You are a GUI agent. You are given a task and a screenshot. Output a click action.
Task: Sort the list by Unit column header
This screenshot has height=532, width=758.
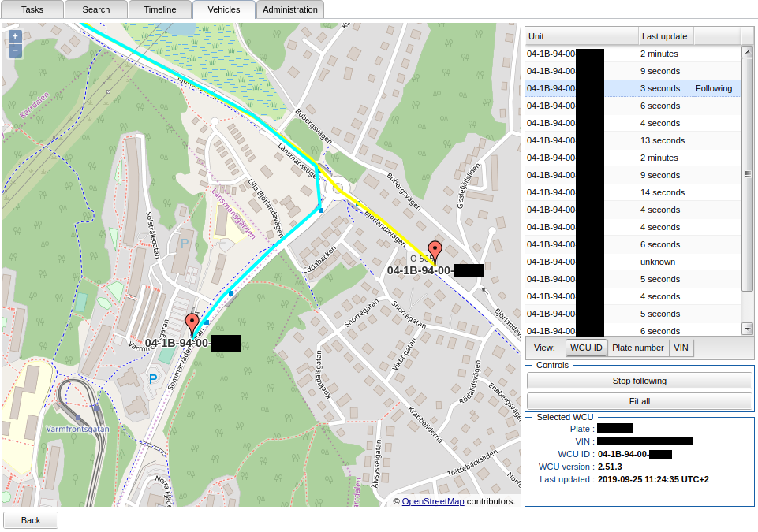(x=581, y=36)
